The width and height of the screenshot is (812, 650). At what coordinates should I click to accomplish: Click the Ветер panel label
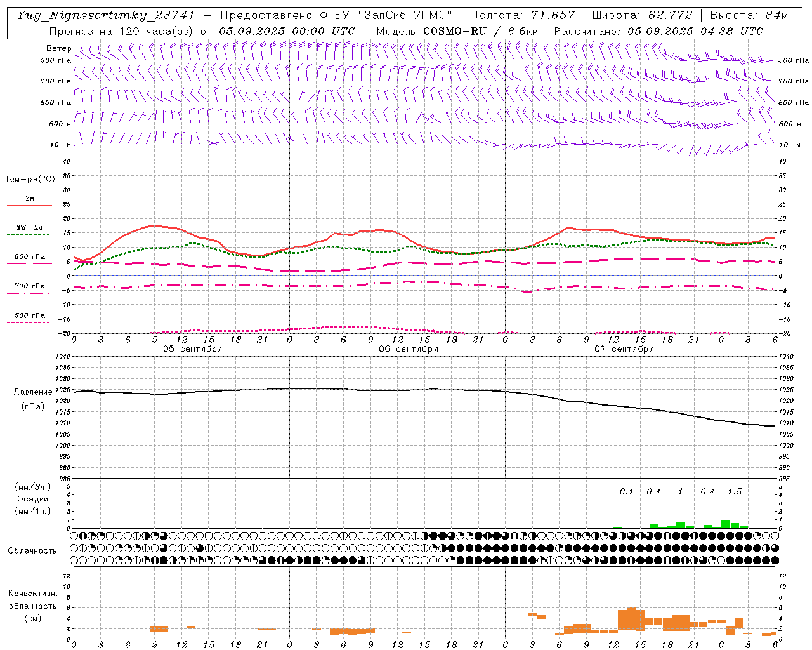click(59, 48)
